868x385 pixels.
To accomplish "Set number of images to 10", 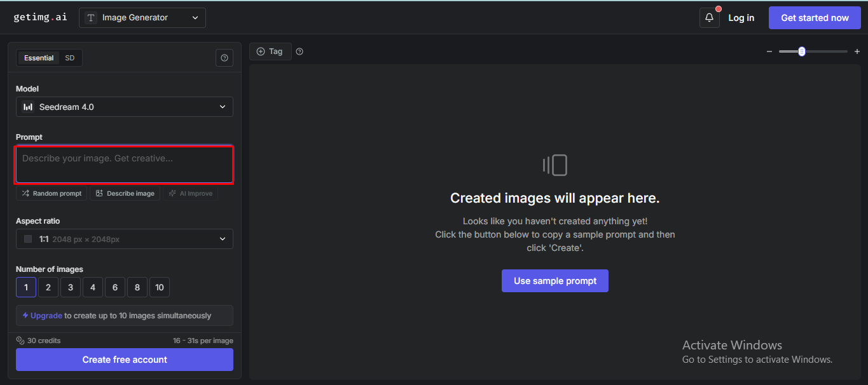I will tap(160, 287).
